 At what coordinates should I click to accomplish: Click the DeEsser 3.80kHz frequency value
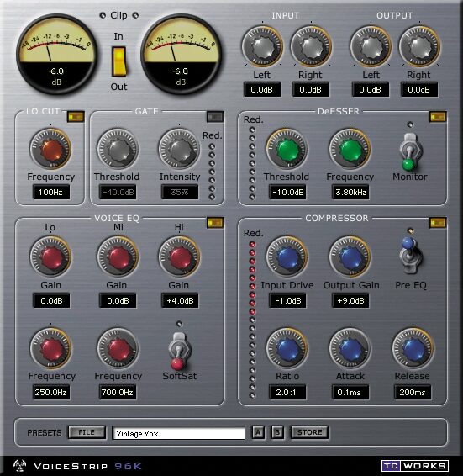350,192
